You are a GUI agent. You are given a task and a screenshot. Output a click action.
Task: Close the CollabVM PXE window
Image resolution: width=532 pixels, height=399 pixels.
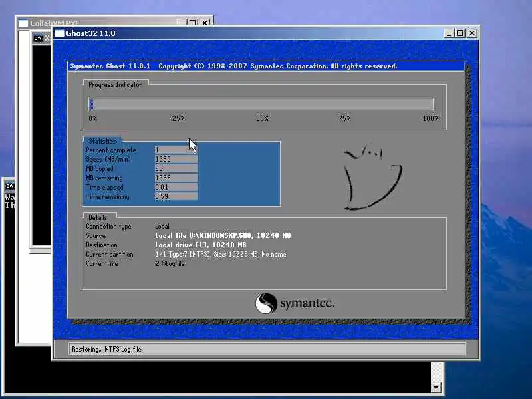(205, 23)
